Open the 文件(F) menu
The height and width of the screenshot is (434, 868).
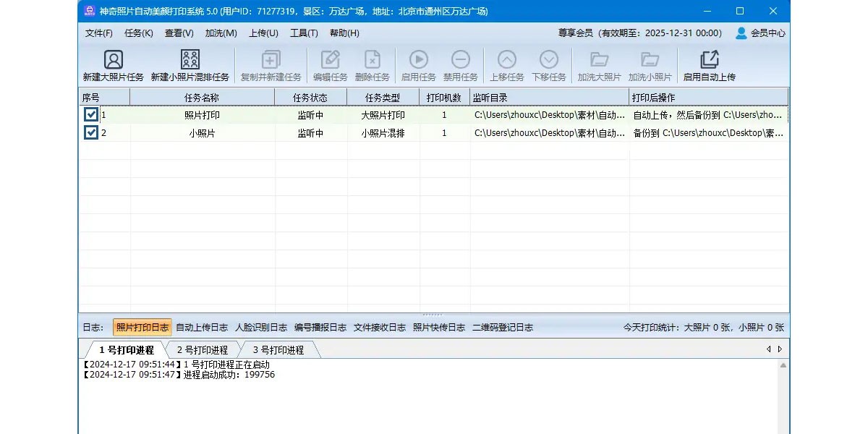(99, 33)
